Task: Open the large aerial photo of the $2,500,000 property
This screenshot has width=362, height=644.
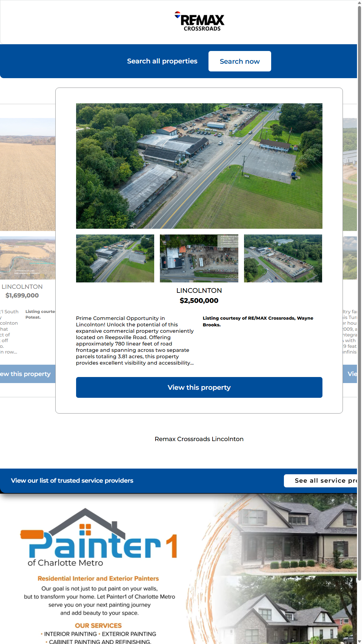Action: [x=199, y=166]
